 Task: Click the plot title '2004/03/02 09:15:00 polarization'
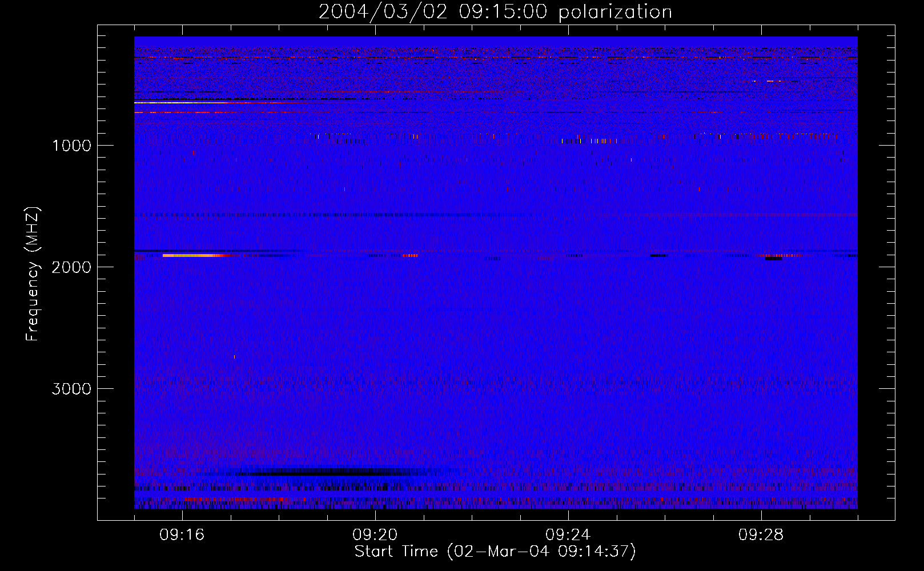[495, 12]
